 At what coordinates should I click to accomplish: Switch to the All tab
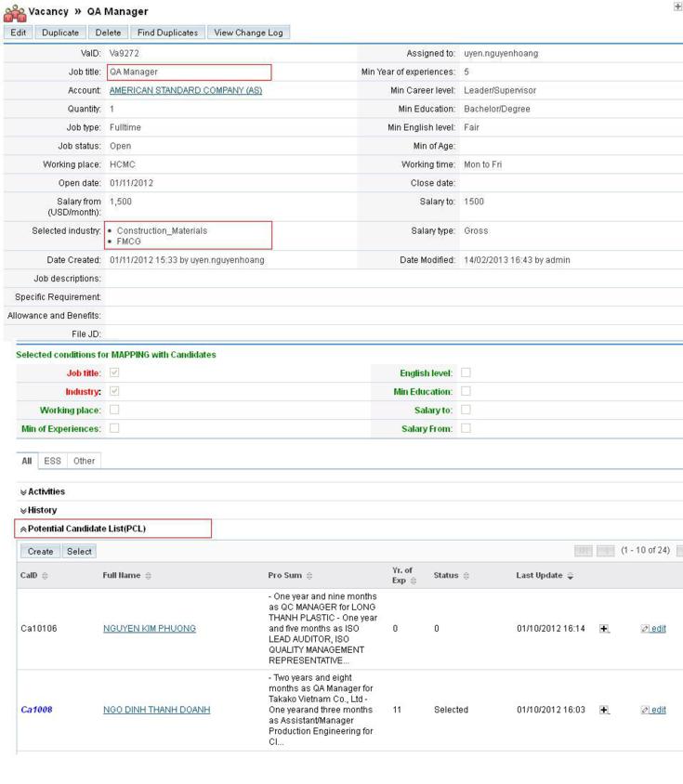pos(27,461)
